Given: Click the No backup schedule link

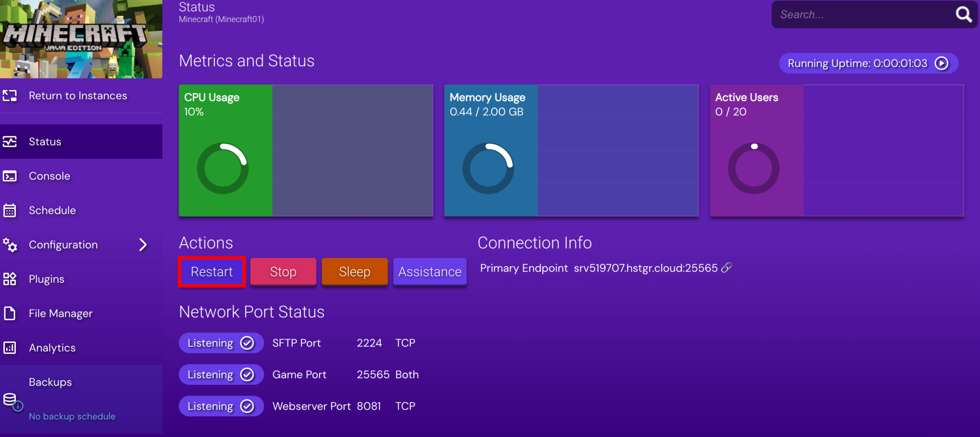Looking at the screenshot, I should [72, 416].
